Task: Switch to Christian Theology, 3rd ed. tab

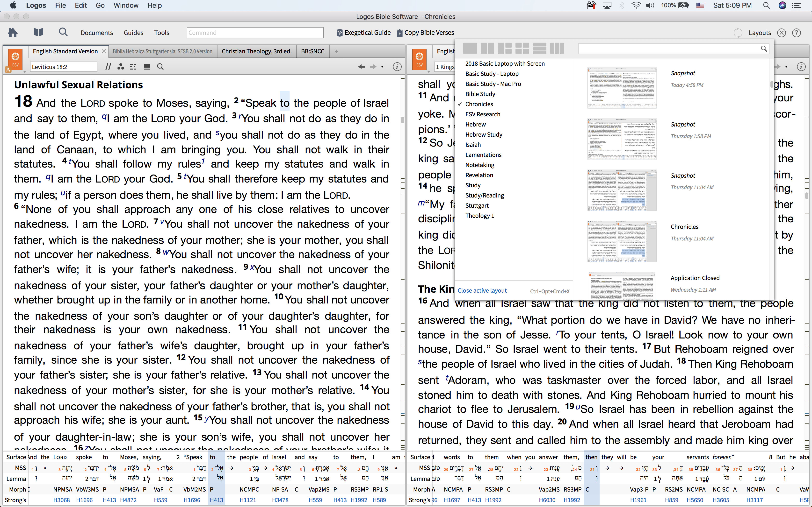Action: [x=256, y=51]
